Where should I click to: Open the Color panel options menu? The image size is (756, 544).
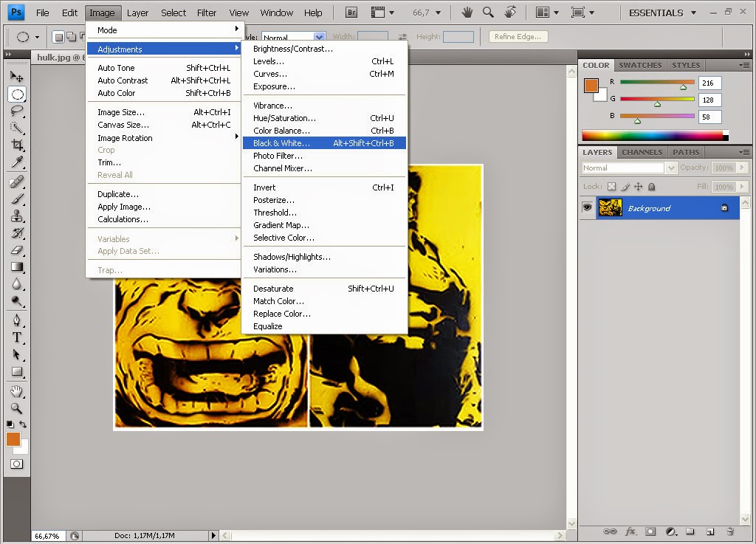(744, 65)
